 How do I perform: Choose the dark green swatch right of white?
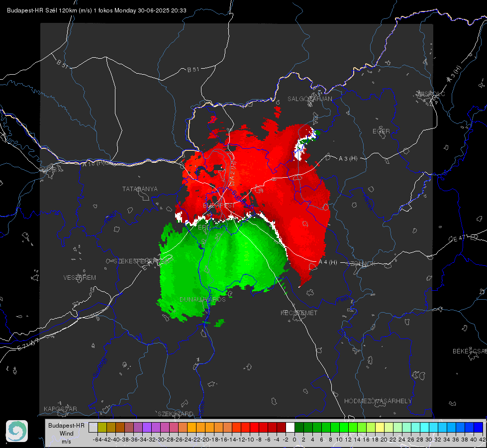[x=299, y=427]
